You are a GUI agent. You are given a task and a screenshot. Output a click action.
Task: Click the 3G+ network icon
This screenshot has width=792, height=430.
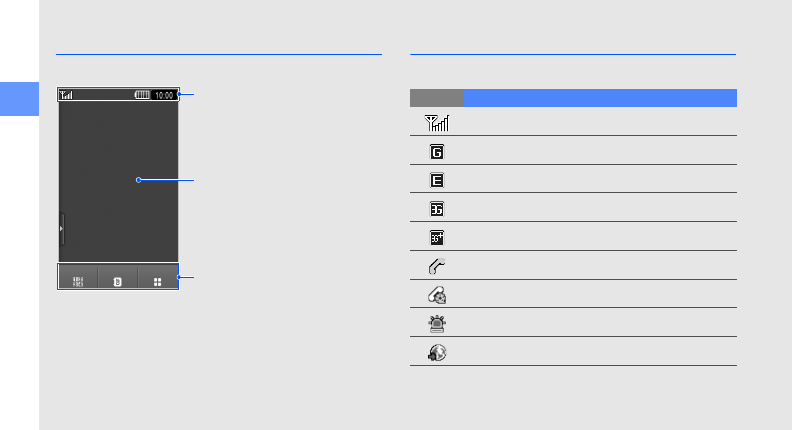click(437, 238)
